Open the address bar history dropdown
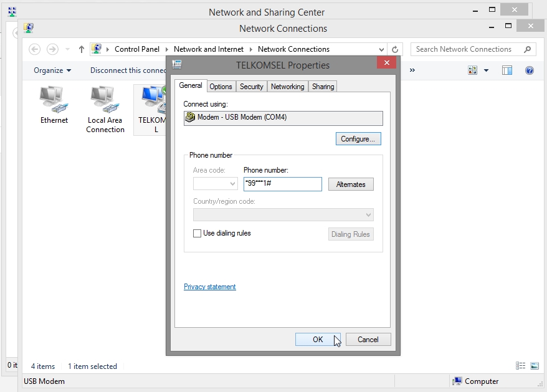Viewport: 547px width, 392px height. (381, 50)
